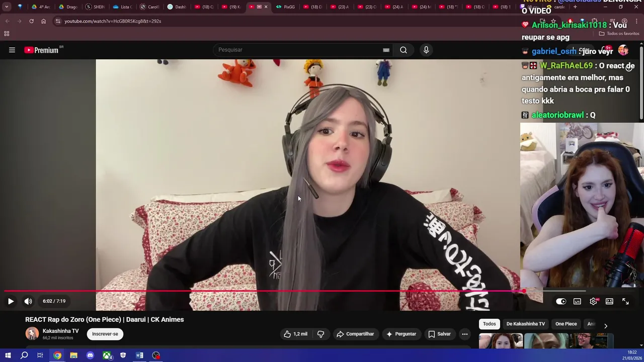Open the on-screen keyboard icon in the search box

[x=386, y=50]
